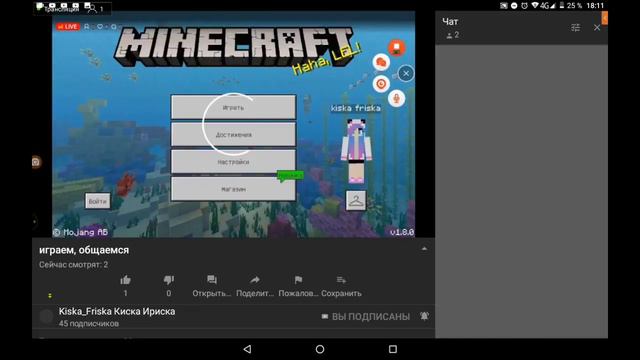
Task: Report the video via Пожаловаться flag
Action: pos(298,280)
